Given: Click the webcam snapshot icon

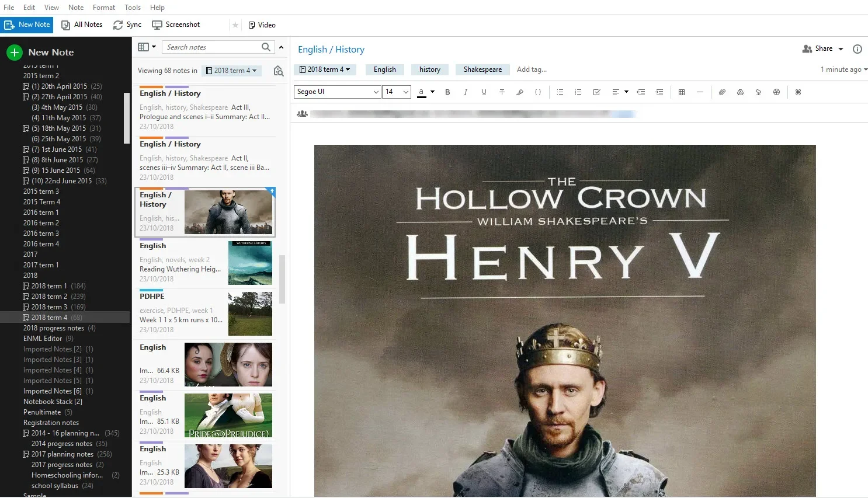Looking at the screenshot, I should click(x=776, y=92).
